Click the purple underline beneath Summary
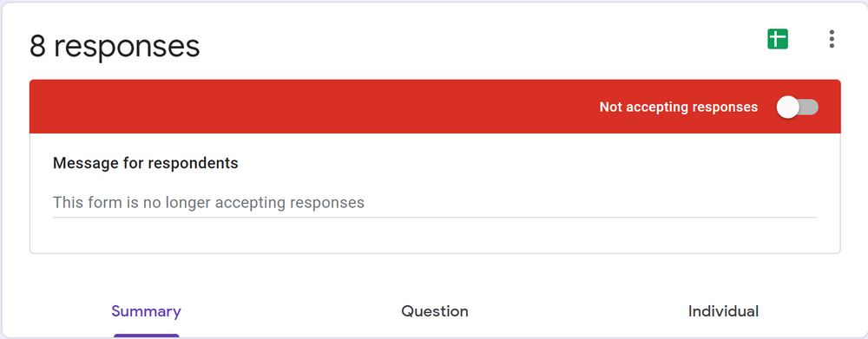The image size is (868, 339). coord(146,336)
